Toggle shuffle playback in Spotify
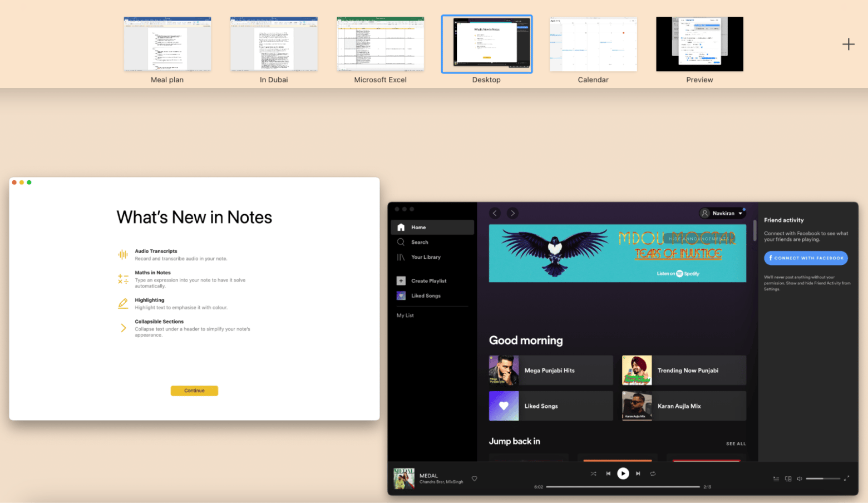This screenshot has width=868, height=503. pyautogui.click(x=593, y=474)
